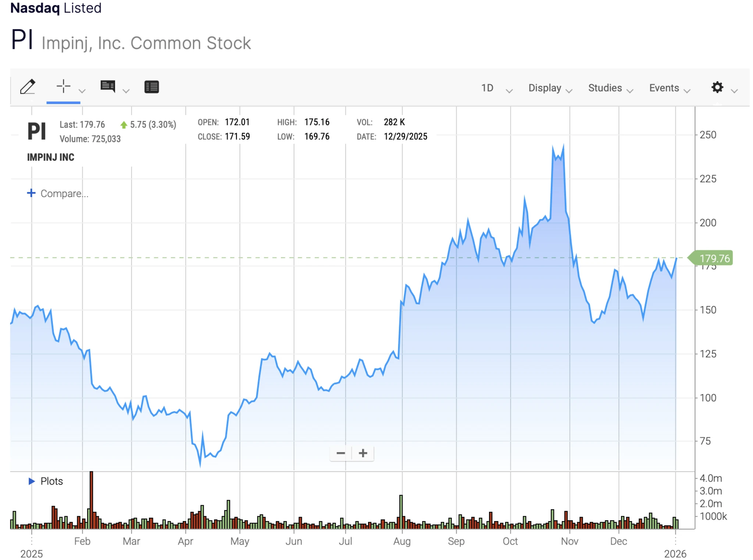Click the zoom out minus button
This screenshot has height=560, width=753.
click(x=341, y=453)
